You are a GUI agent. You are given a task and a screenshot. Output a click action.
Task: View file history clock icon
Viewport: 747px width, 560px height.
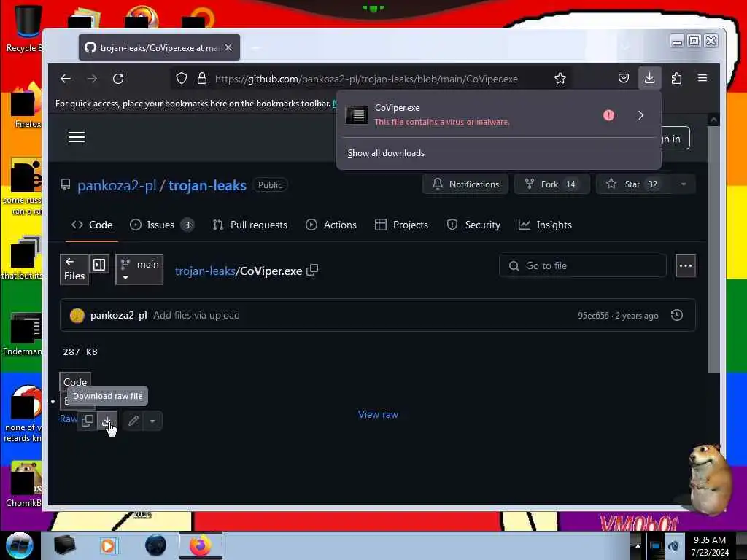coord(677,315)
